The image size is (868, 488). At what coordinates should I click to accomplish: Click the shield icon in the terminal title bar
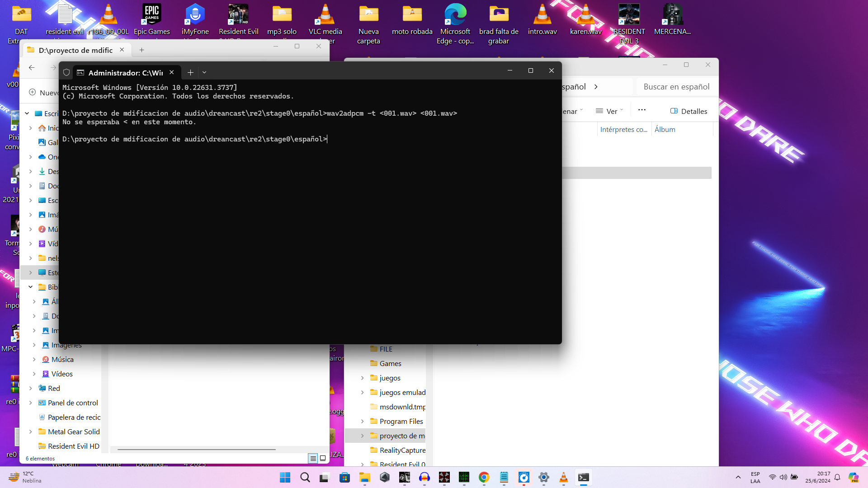(66, 72)
